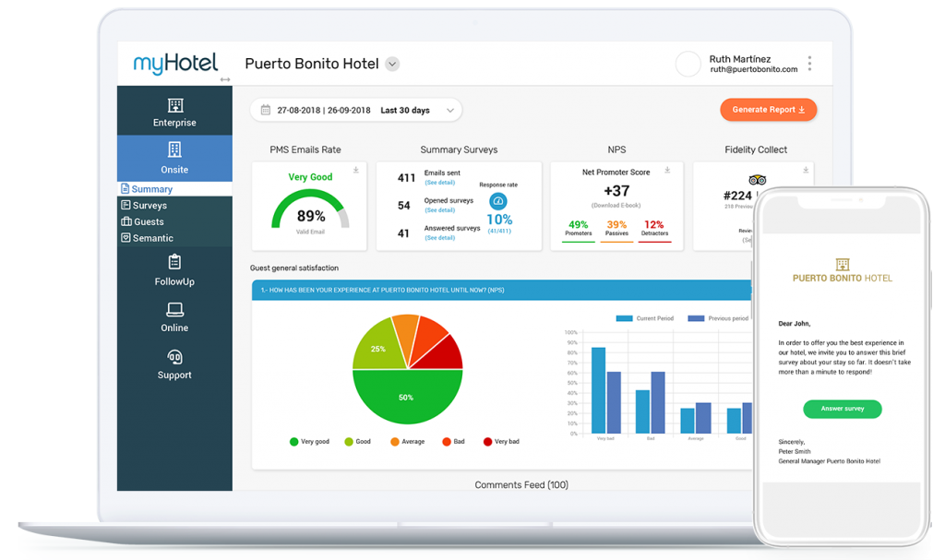
Task: Click the Guests suitcase icon
Action: point(126,221)
